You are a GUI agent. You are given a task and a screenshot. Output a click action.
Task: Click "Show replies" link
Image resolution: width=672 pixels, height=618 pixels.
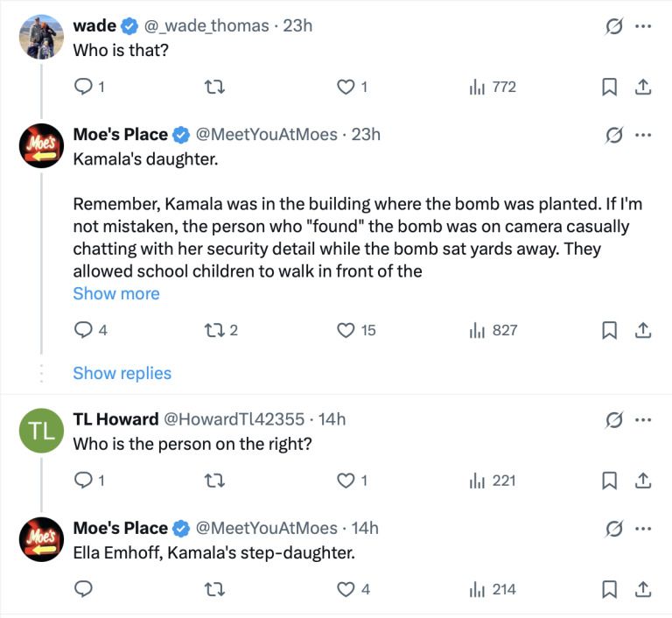point(122,373)
